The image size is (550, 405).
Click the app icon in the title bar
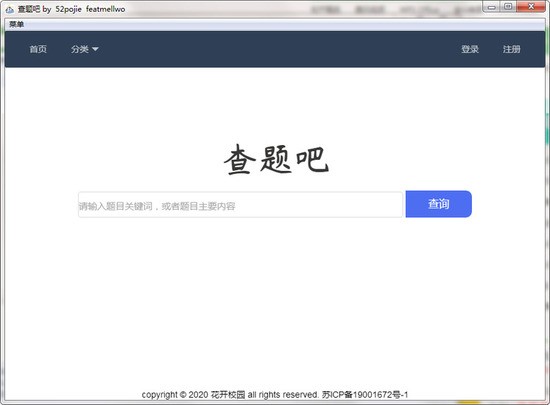click(10, 9)
